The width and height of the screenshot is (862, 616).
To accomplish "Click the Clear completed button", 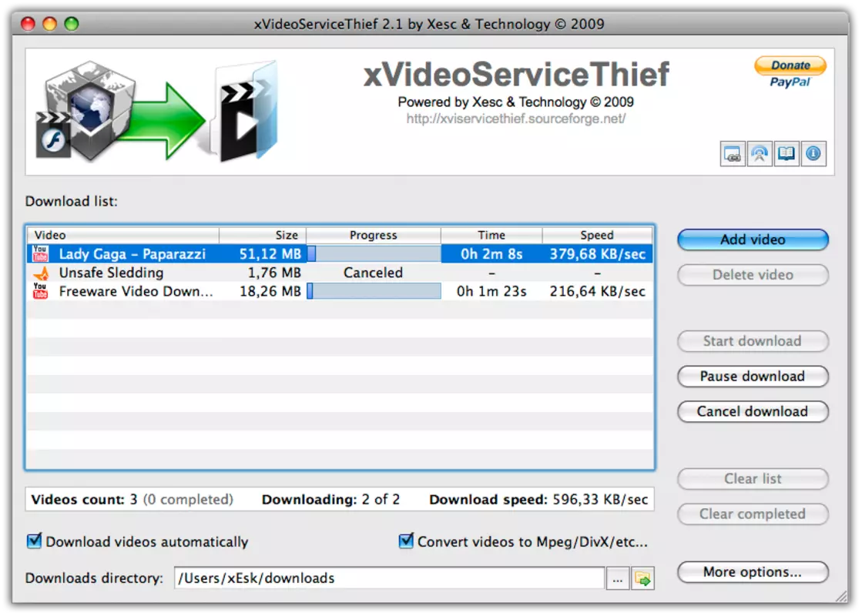I will pos(753,514).
